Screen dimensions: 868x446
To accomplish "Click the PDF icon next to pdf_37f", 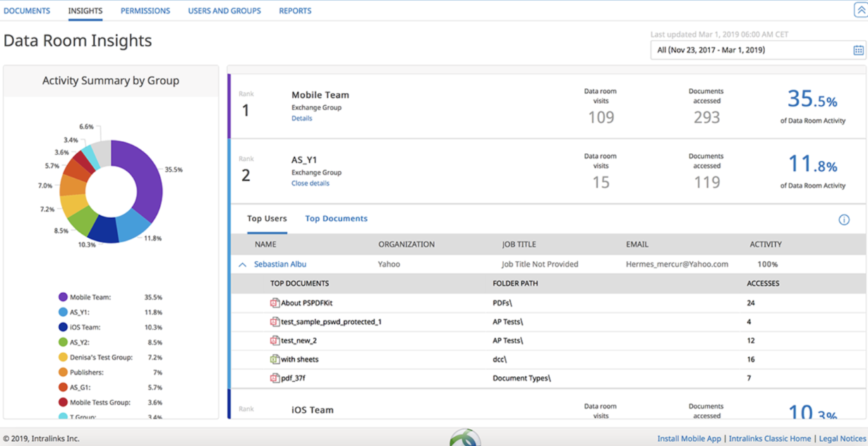I will click(275, 378).
